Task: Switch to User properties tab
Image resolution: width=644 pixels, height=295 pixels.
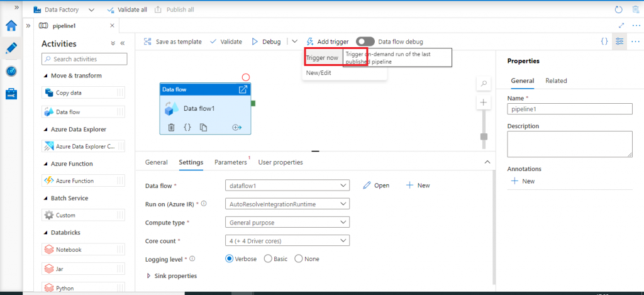Action: coord(280,162)
